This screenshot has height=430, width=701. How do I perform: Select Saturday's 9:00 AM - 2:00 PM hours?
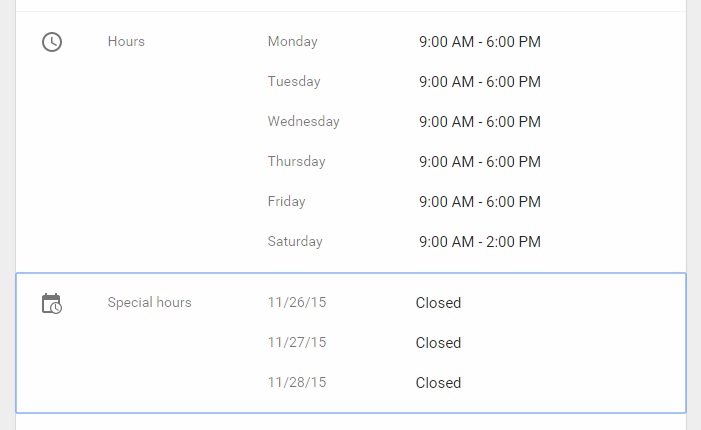pyautogui.click(x=480, y=242)
